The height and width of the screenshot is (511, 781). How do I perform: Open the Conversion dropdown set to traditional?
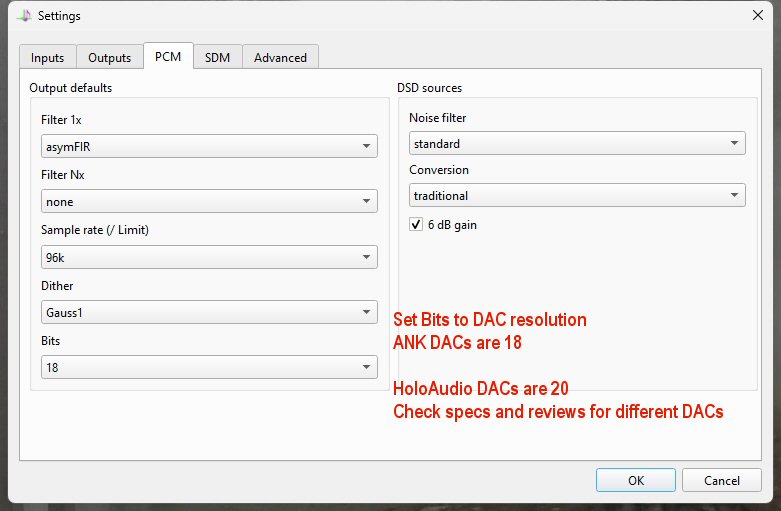click(x=577, y=196)
